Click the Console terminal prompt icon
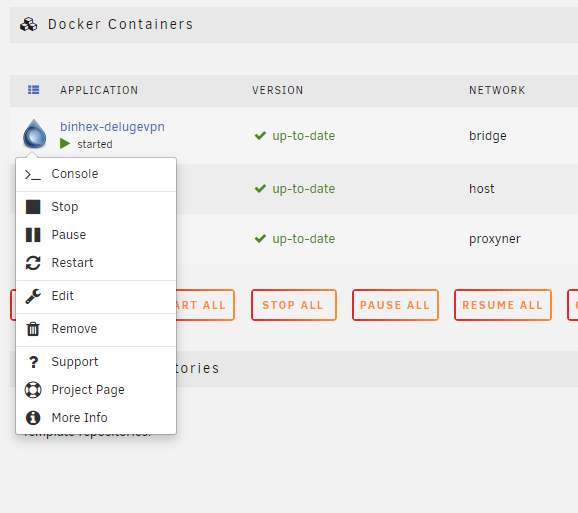 coord(33,174)
